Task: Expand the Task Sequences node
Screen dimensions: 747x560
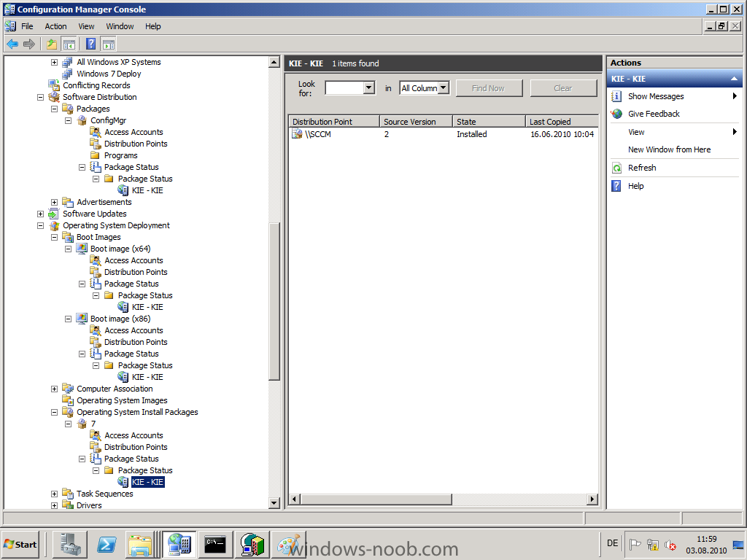Action: click(54, 494)
